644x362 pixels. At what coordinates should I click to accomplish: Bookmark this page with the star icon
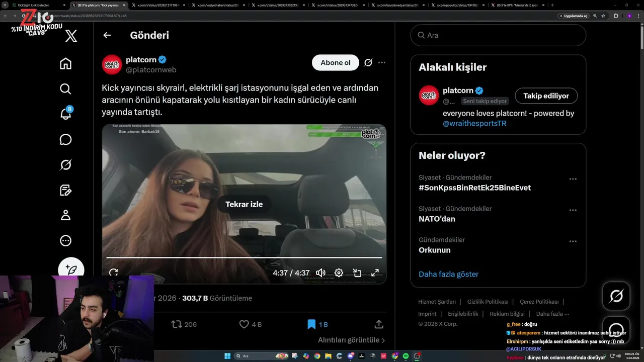tap(603, 16)
